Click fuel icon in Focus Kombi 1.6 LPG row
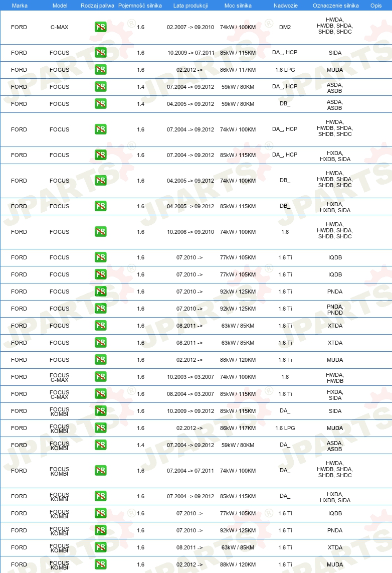Image resolution: width=392 pixels, height=573 pixels. pos(100,428)
